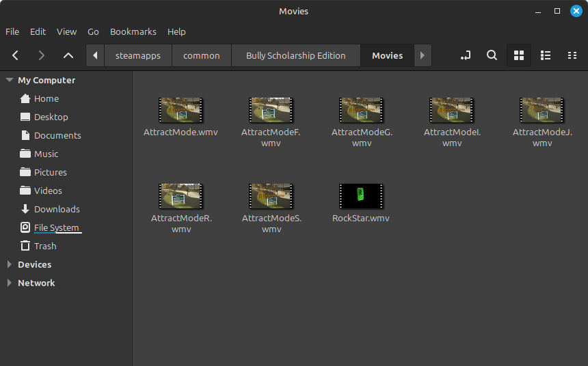Switch to compact view
The image size is (588, 366).
572,55
